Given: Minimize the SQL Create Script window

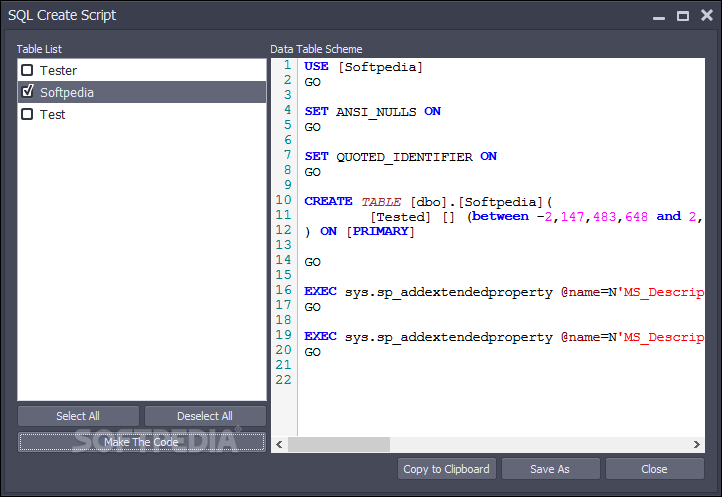Looking at the screenshot, I should 659,16.
